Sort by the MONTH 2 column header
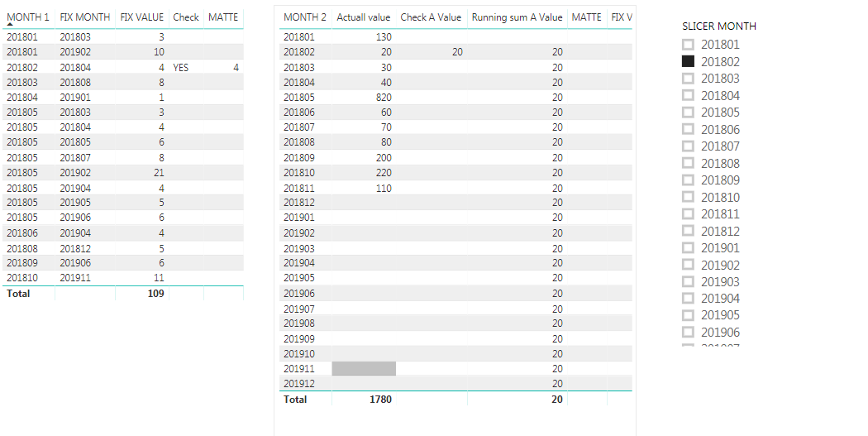This screenshot has width=868, height=436. (305, 17)
